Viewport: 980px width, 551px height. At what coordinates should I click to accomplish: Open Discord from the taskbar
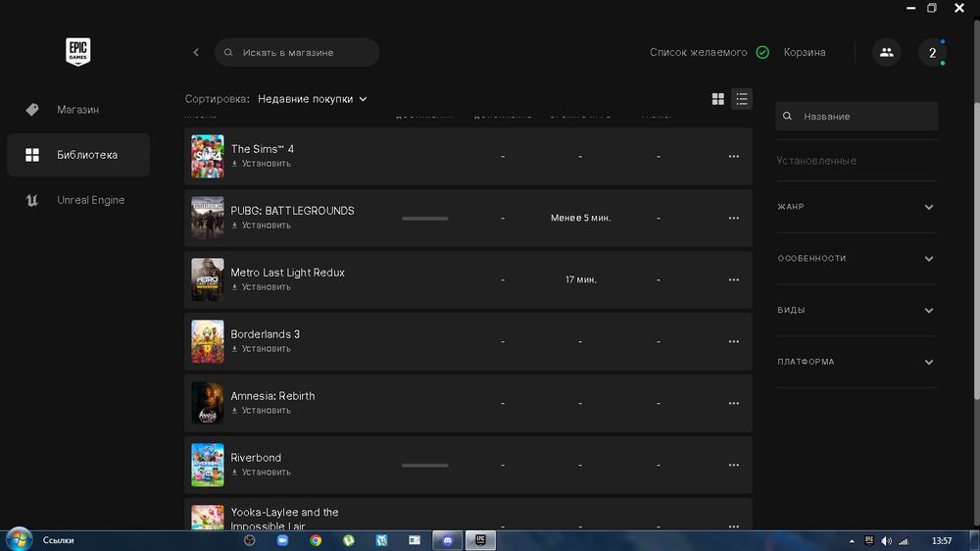click(448, 540)
